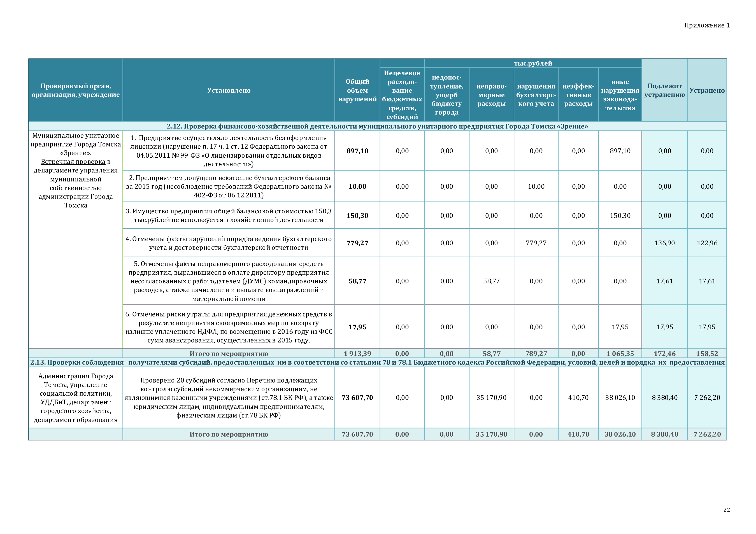
Task: Select the "Подлежит устранению" column header
Action: (x=664, y=90)
